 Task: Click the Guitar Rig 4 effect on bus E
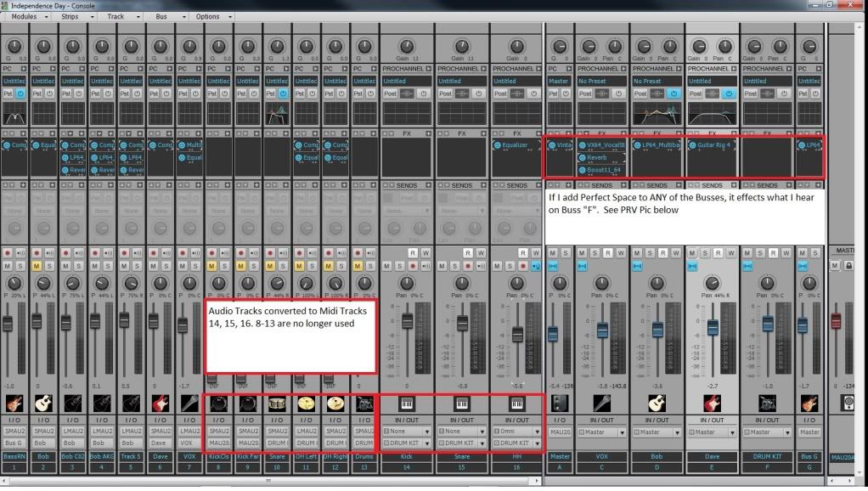tap(712, 145)
